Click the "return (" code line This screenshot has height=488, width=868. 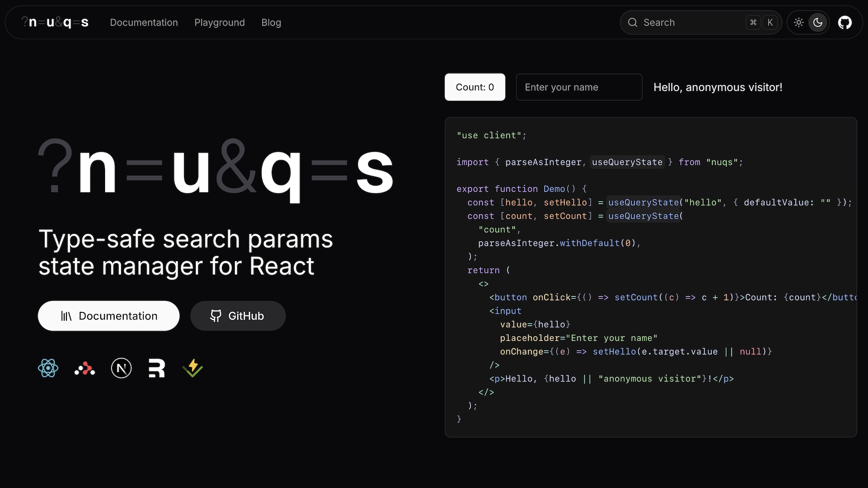click(x=489, y=270)
